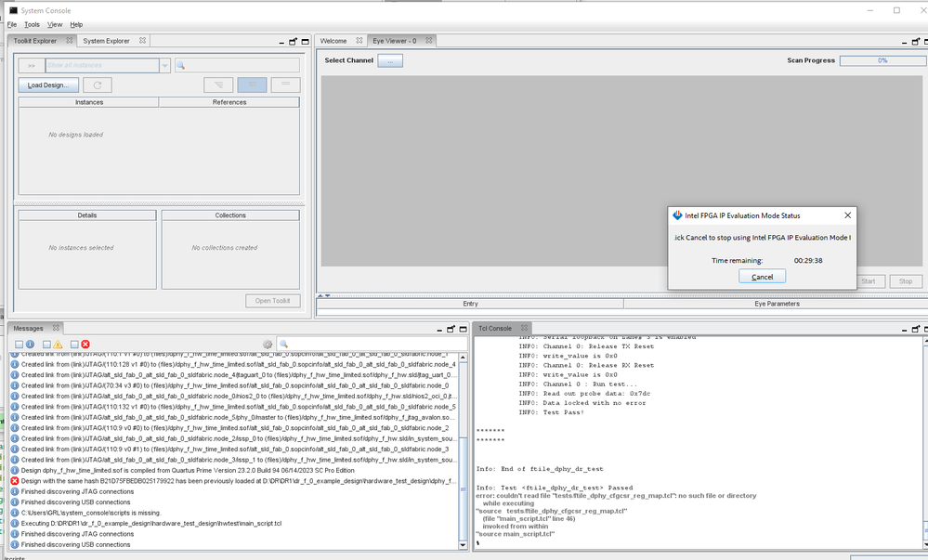The width and height of the screenshot is (928, 560).
Task: Open the Tools menu
Action: [x=32, y=24]
